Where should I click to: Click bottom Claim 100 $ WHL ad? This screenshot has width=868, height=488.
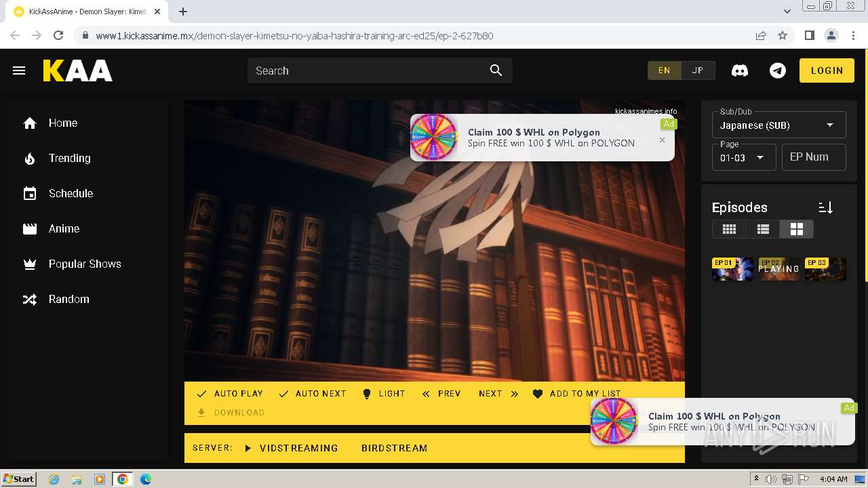(x=724, y=422)
